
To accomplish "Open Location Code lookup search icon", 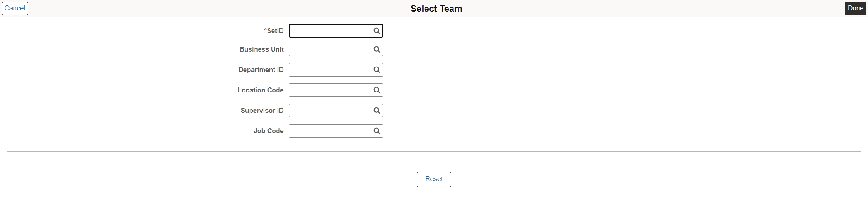I will click(377, 90).
